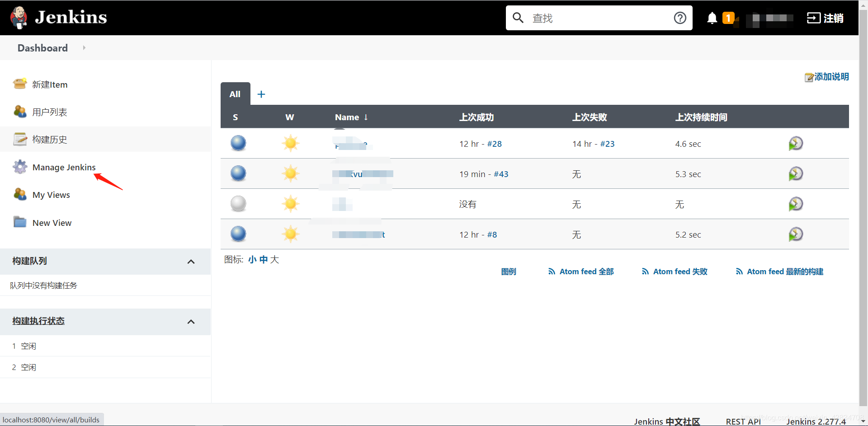Click blue status ball in #43 row
868x426 pixels.
click(x=238, y=173)
